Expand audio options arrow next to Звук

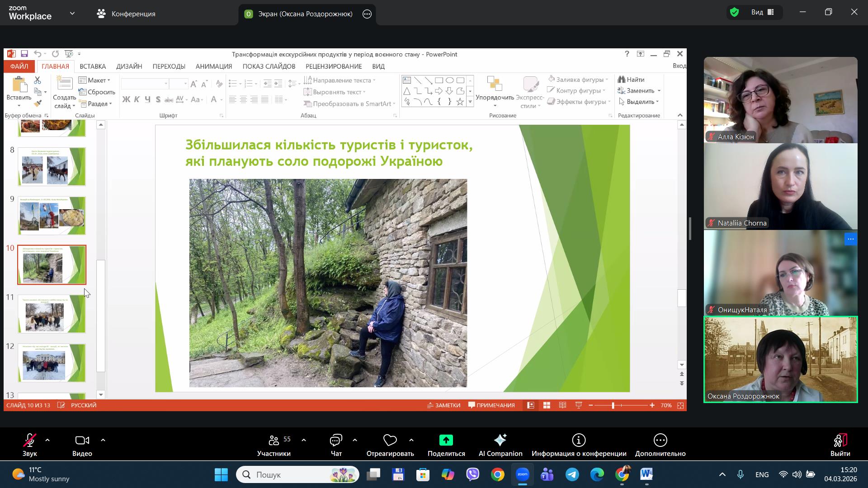coord(47,440)
